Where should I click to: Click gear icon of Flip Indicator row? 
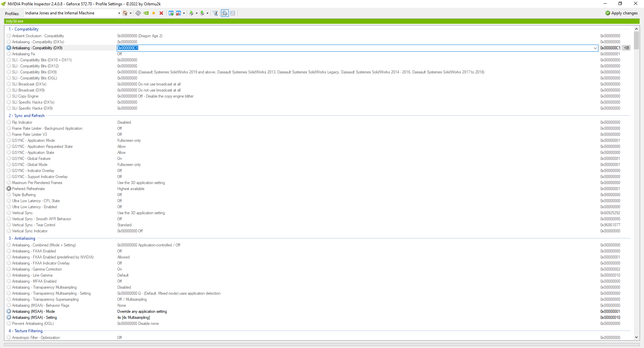click(x=9, y=122)
